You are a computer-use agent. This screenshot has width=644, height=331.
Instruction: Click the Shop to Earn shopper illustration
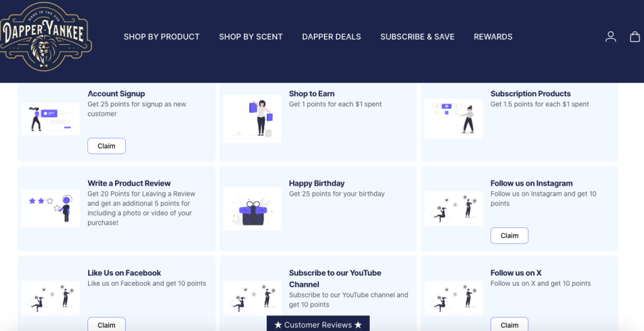pos(252,119)
